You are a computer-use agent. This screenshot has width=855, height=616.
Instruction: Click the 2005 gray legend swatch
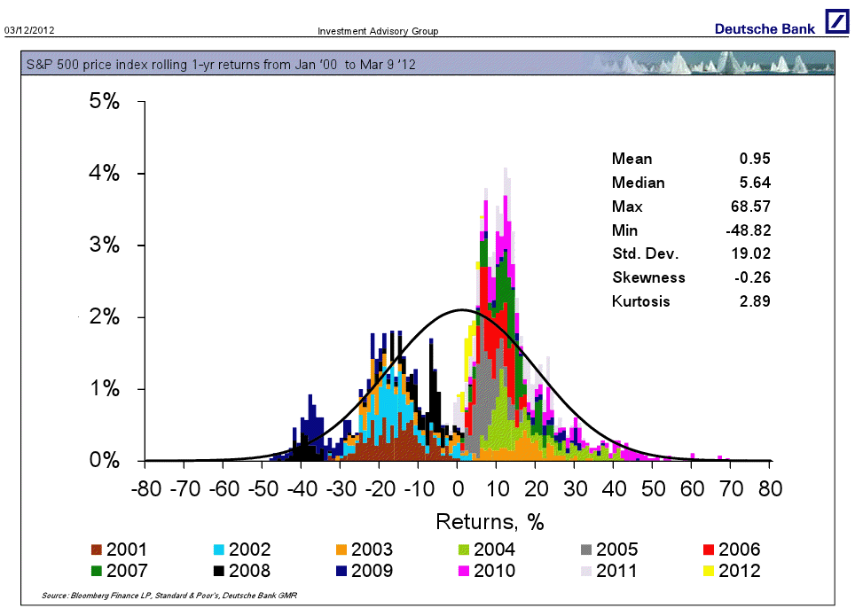pos(586,550)
